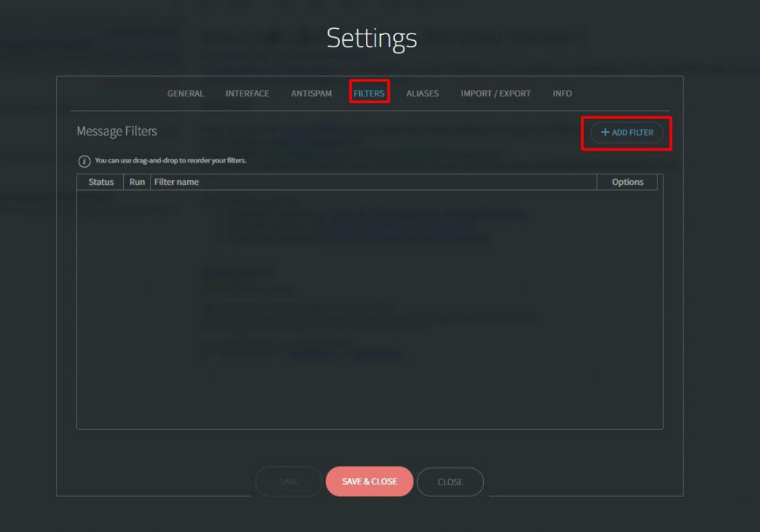
Task: Open the General settings tab
Action: tap(186, 93)
